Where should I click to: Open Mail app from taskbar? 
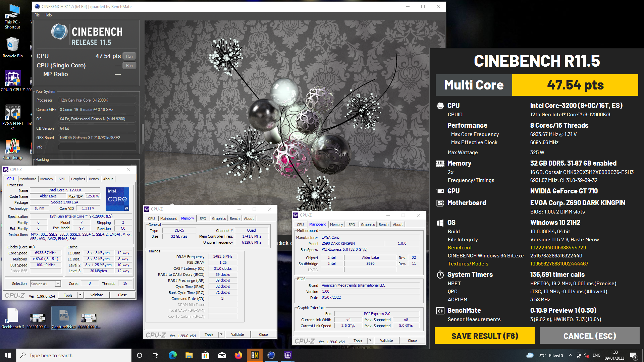(222, 355)
